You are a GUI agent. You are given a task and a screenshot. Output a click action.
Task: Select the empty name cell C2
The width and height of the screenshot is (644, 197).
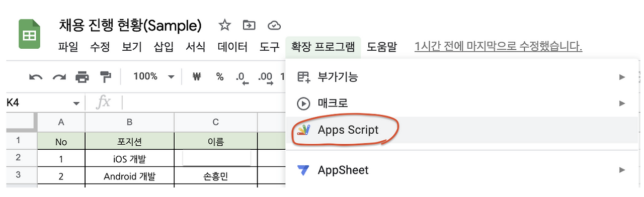pos(215,158)
